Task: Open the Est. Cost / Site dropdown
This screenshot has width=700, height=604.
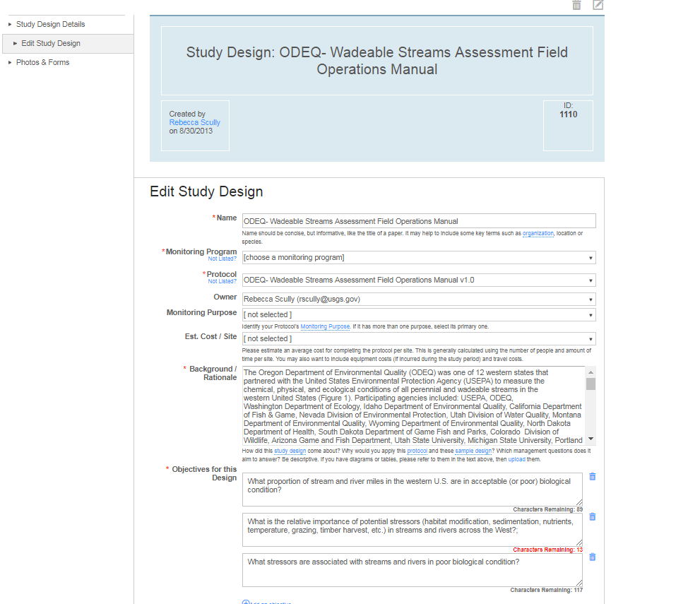Action: tap(418, 339)
